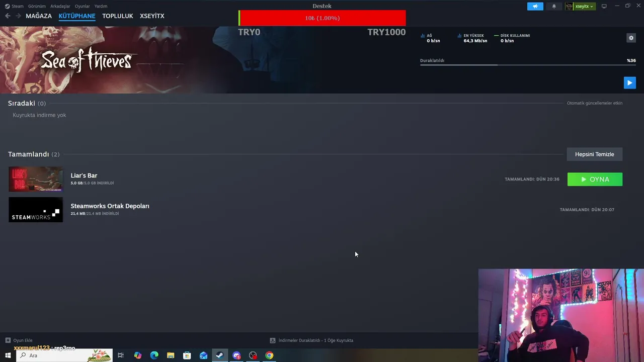Click the Sıradaki section header

pos(27,103)
